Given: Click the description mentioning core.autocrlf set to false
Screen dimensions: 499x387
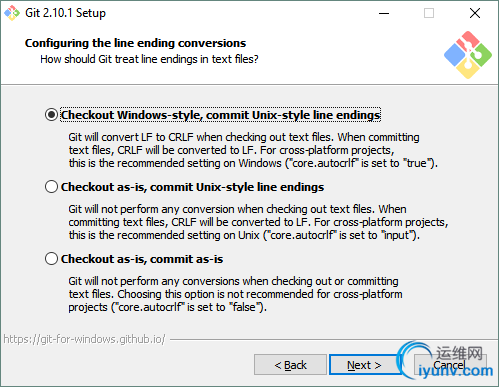Looking at the screenshot, I should point(235,294).
